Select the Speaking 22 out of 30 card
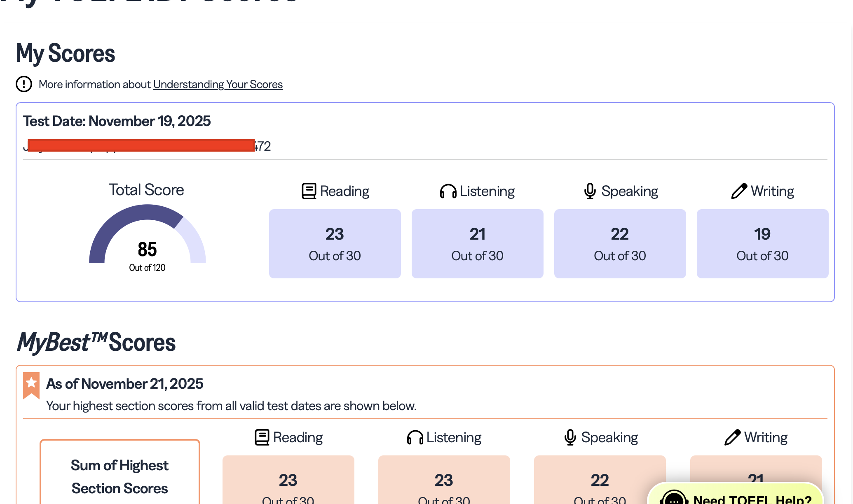Viewport: 853px width, 504px height. (620, 244)
